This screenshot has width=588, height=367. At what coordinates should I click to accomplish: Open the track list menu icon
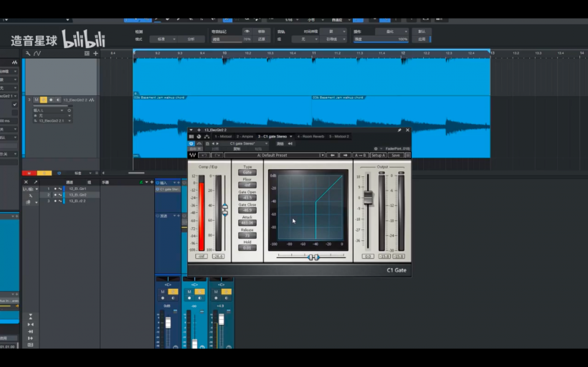87,54
